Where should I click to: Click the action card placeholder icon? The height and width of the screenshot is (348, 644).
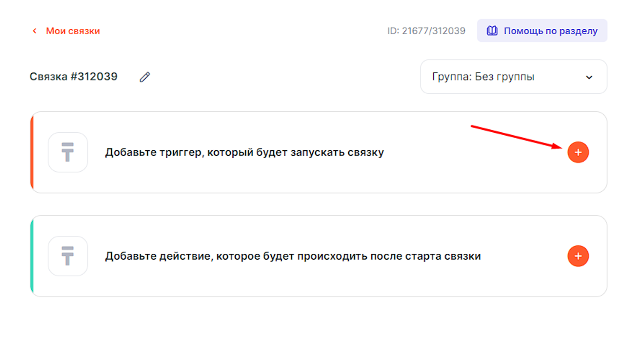(x=68, y=256)
